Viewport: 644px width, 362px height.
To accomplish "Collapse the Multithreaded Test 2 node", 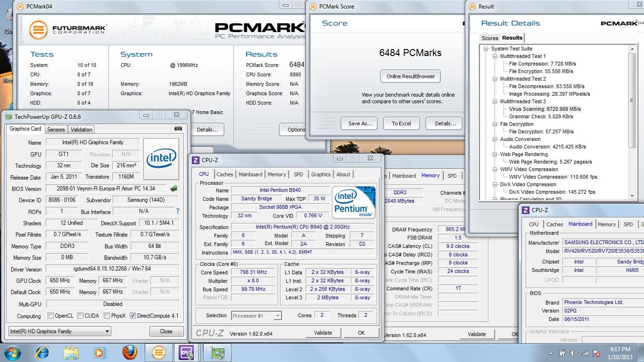I will point(495,79).
